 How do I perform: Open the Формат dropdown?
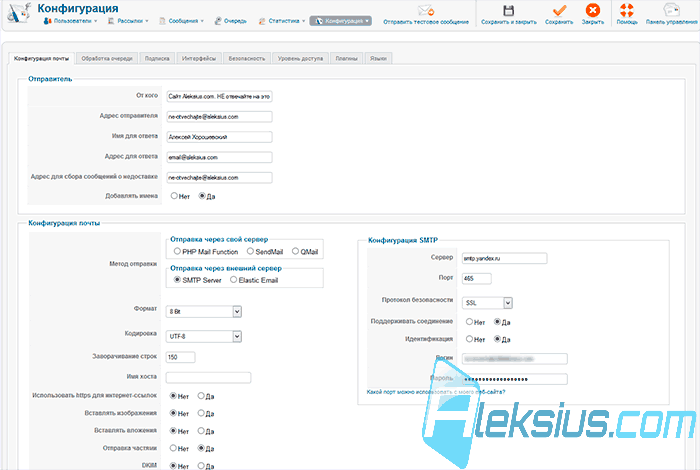[204, 312]
